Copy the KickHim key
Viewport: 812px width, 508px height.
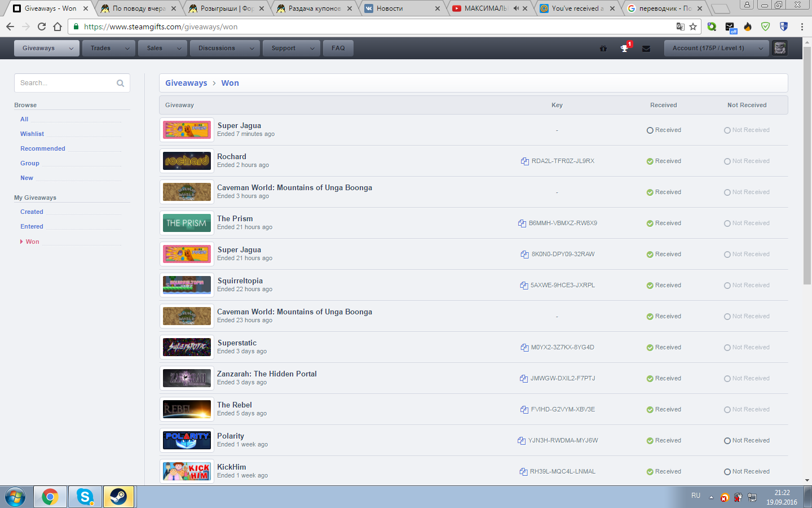[x=523, y=472]
